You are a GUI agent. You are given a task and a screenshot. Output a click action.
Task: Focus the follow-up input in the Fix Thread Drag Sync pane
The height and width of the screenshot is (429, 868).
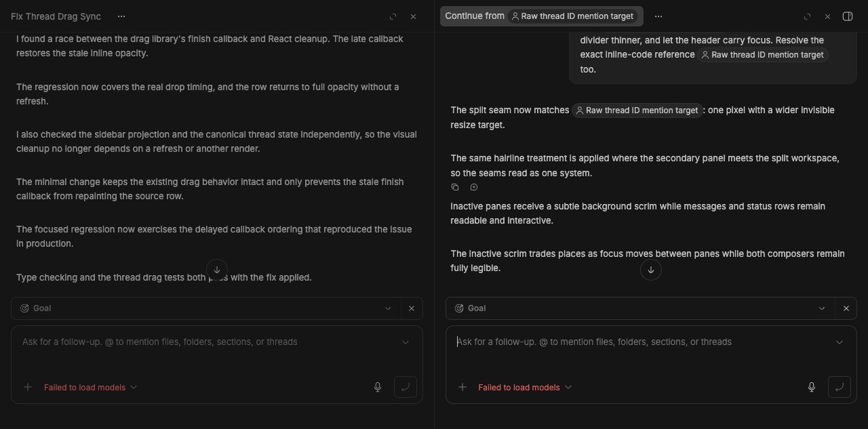[207, 342]
